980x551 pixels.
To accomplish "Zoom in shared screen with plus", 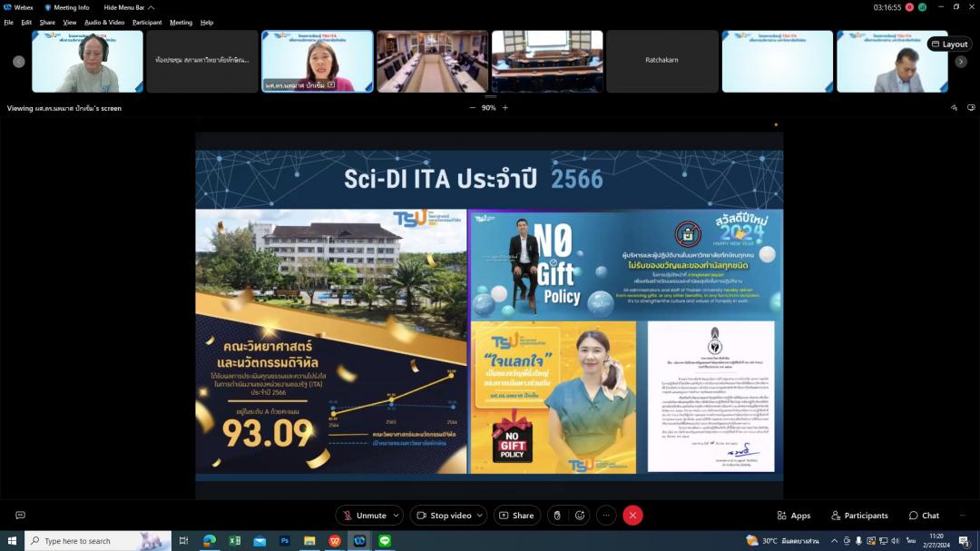I will click(x=505, y=108).
